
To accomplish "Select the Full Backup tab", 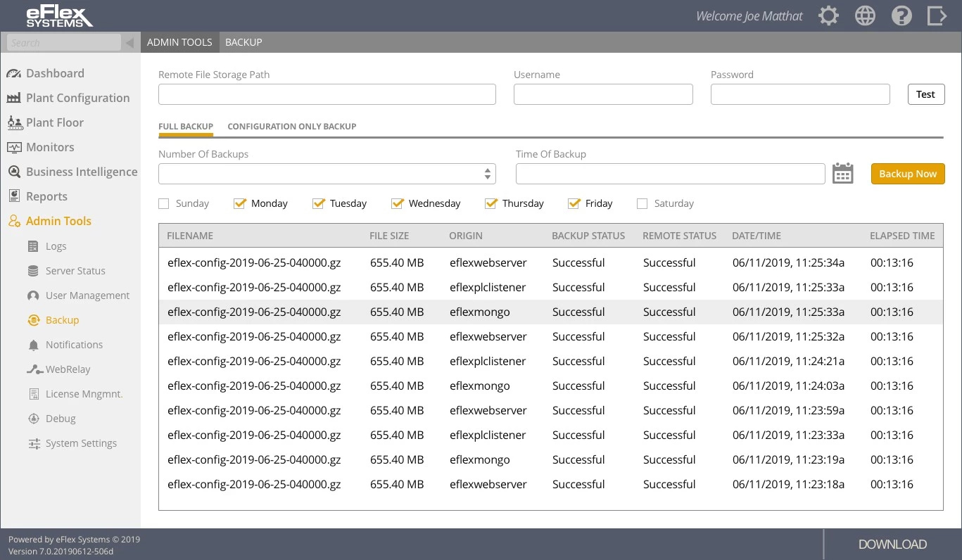I will 186,127.
